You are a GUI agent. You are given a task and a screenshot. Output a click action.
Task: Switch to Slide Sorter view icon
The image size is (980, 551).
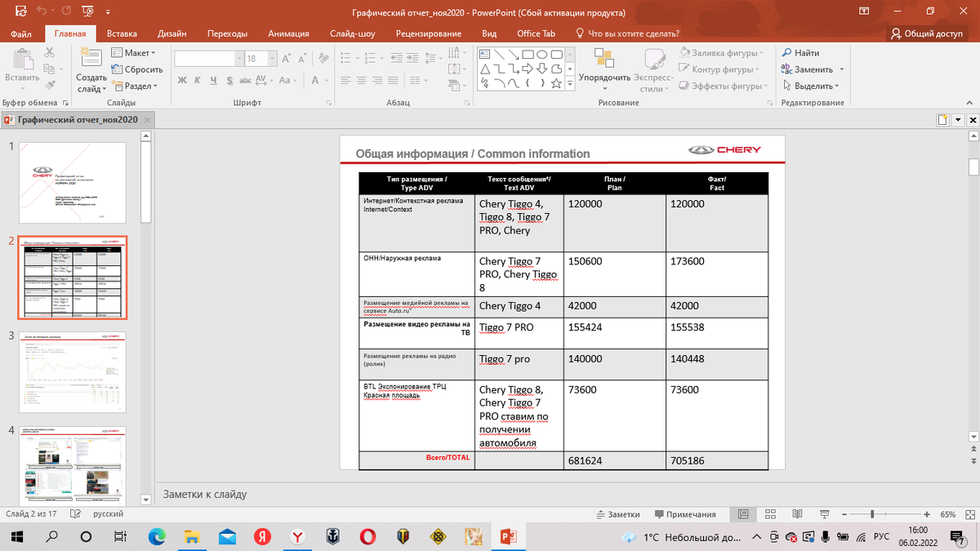coord(772,514)
